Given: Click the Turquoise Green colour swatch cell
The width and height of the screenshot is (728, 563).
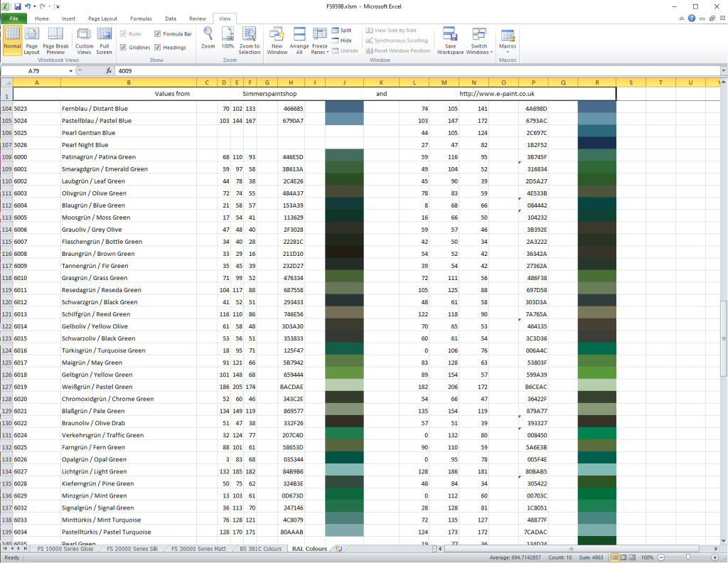Looking at the screenshot, I should coord(343,350).
